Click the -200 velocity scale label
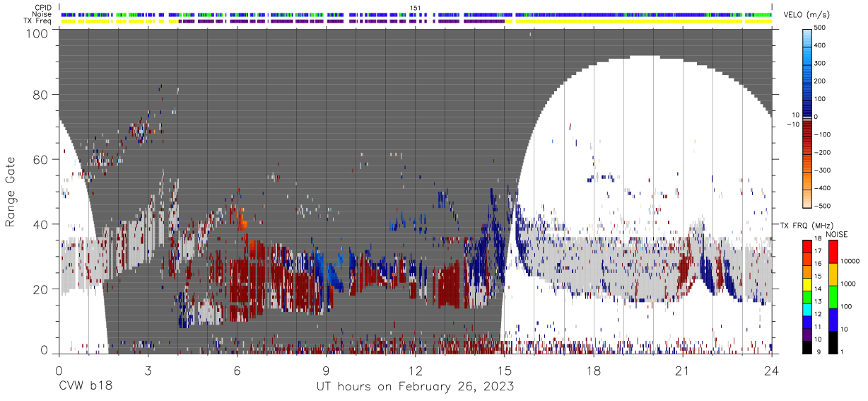Image resolution: width=868 pixels, height=401 pixels. pos(823,153)
